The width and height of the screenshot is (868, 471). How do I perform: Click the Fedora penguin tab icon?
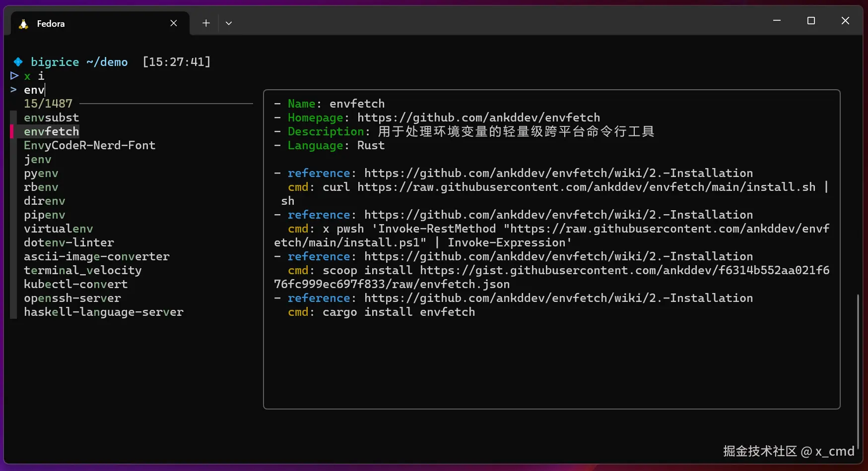23,24
